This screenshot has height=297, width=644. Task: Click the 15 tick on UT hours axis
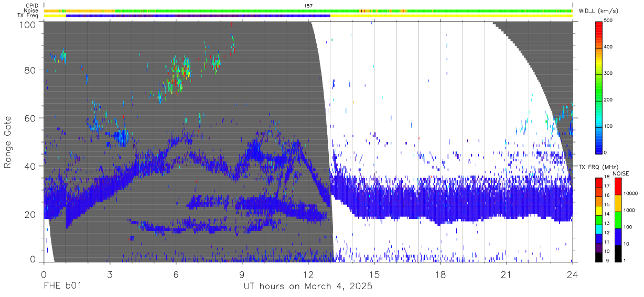tap(374, 274)
